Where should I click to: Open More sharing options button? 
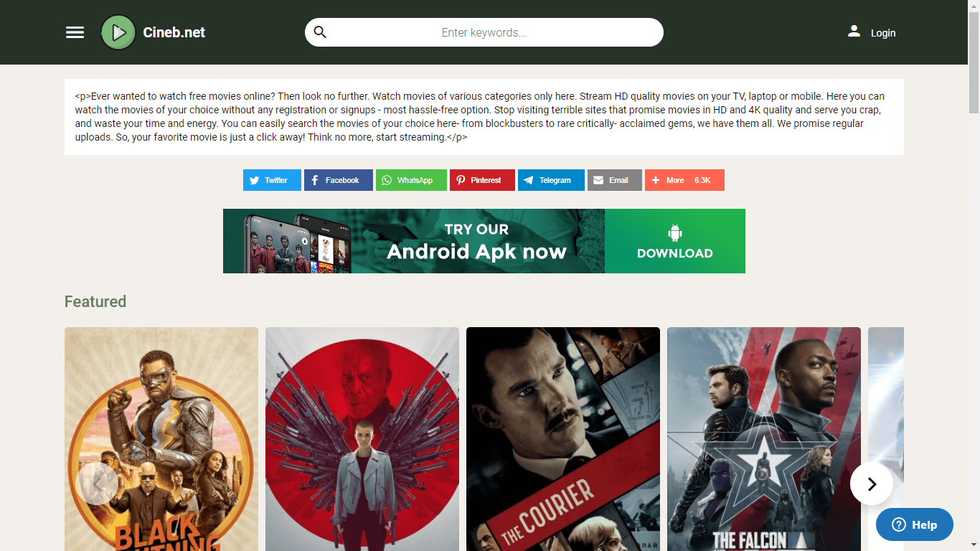tap(684, 180)
